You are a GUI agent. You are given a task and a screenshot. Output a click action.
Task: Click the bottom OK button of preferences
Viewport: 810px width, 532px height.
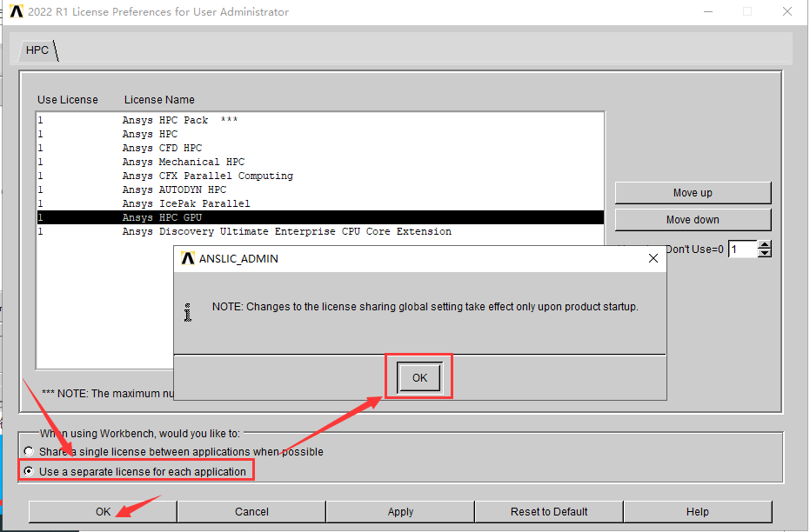pos(103,512)
